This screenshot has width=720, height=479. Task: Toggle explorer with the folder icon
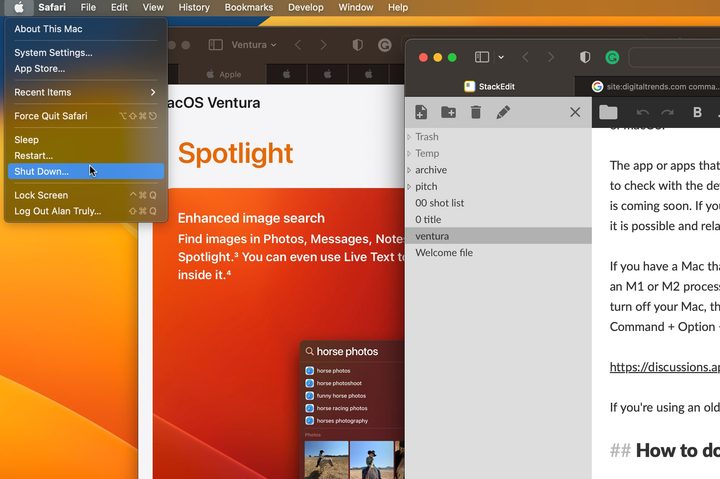pos(608,112)
